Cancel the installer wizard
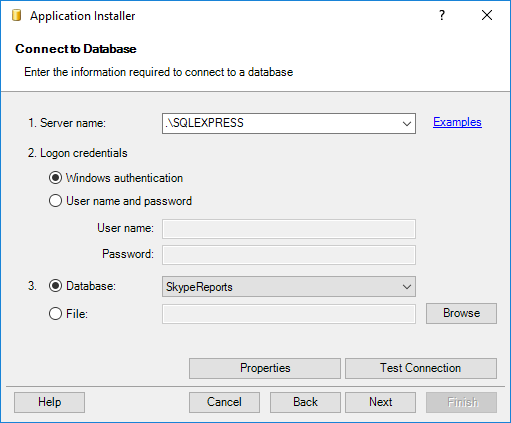Viewport: 511px width, 423px height. tap(224, 402)
